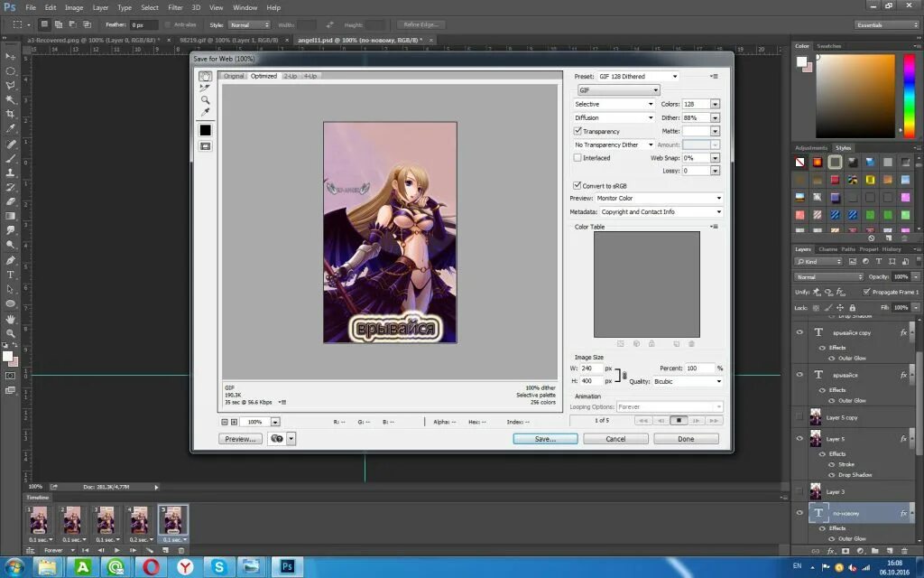
Task: Click the hue spectrum slider in Color panel
Action: click(x=909, y=96)
